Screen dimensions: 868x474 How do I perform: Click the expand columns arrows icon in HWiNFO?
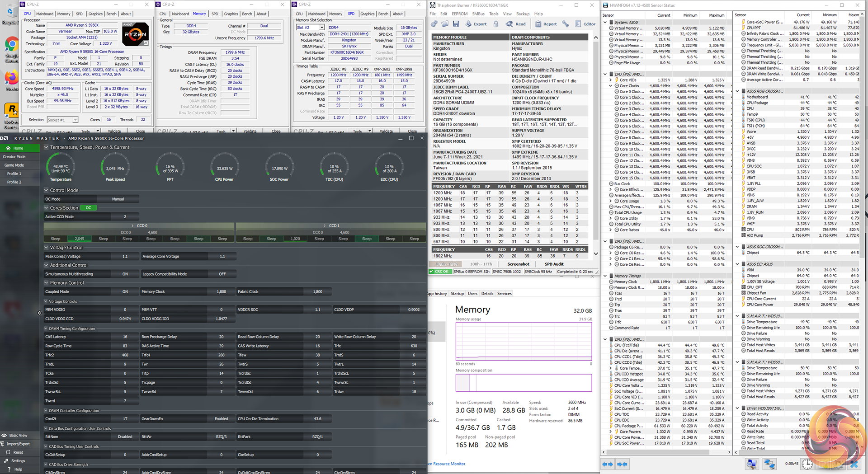coord(608,464)
